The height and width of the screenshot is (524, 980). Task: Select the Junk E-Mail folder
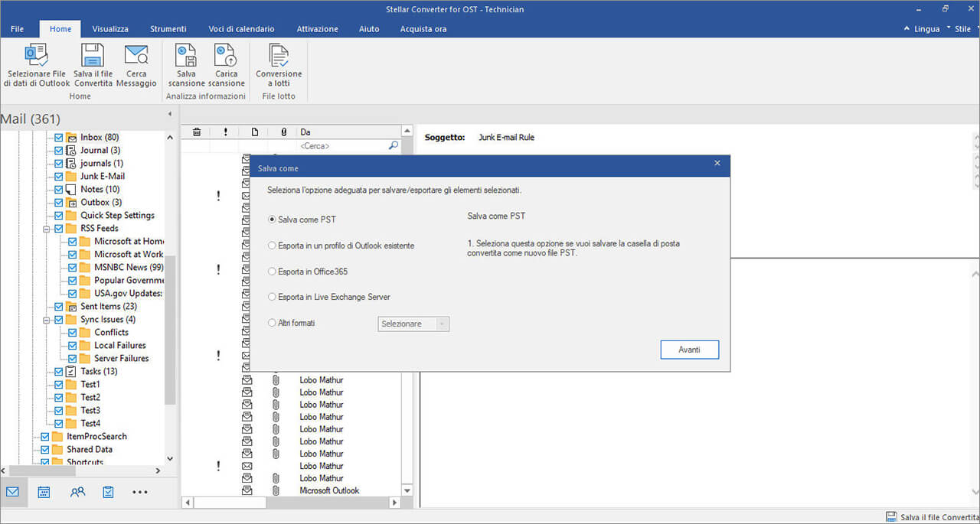(x=103, y=176)
